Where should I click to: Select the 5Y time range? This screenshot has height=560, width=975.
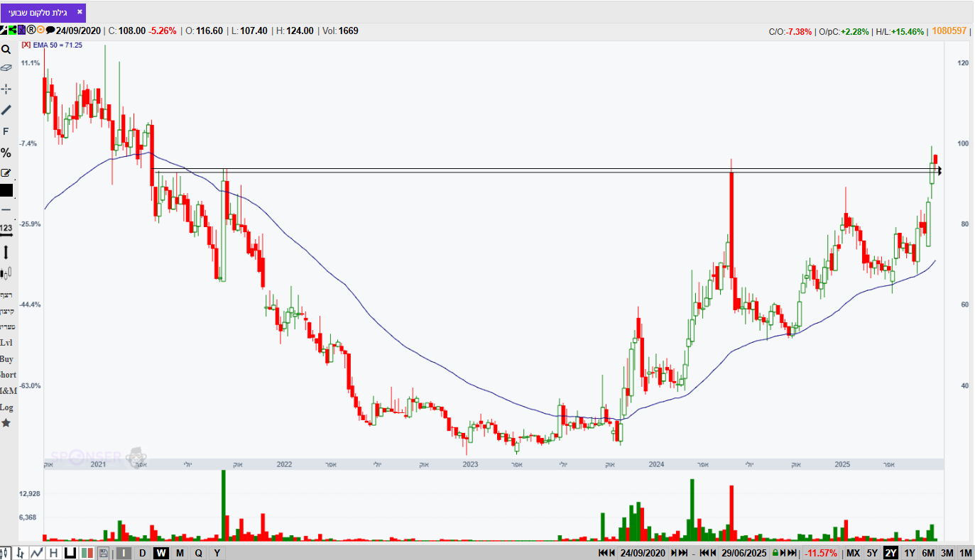point(872,553)
